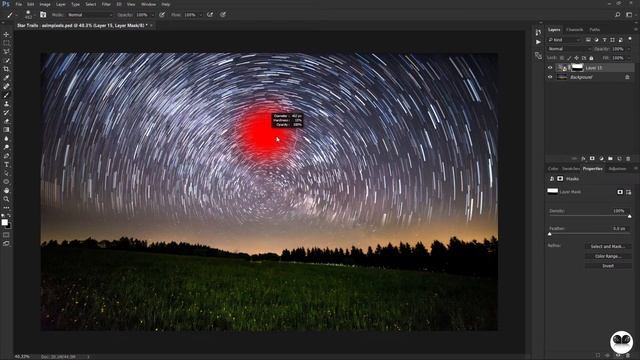Select the Crop tool
Viewport: 640px width, 360px height.
(x=6, y=69)
